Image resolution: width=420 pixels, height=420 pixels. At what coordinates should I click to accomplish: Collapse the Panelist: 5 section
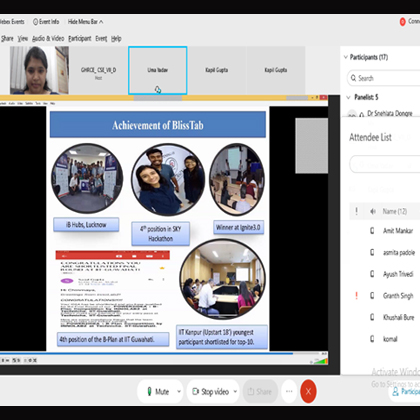[x=348, y=97]
